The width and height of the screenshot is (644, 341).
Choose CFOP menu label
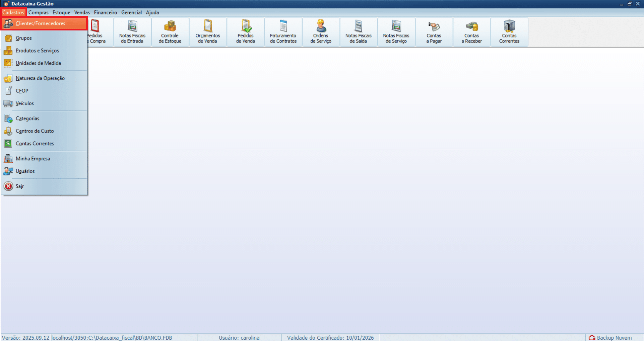pyautogui.click(x=22, y=91)
